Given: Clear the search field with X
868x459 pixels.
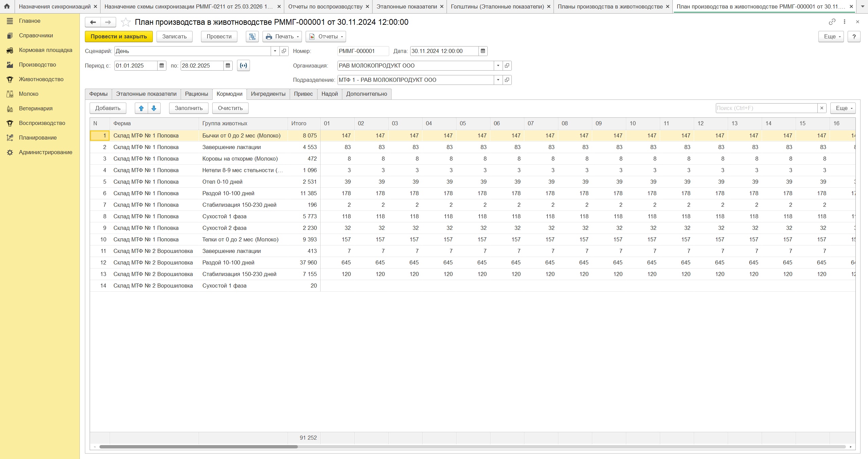Looking at the screenshot, I should click(x=821, y=108).
